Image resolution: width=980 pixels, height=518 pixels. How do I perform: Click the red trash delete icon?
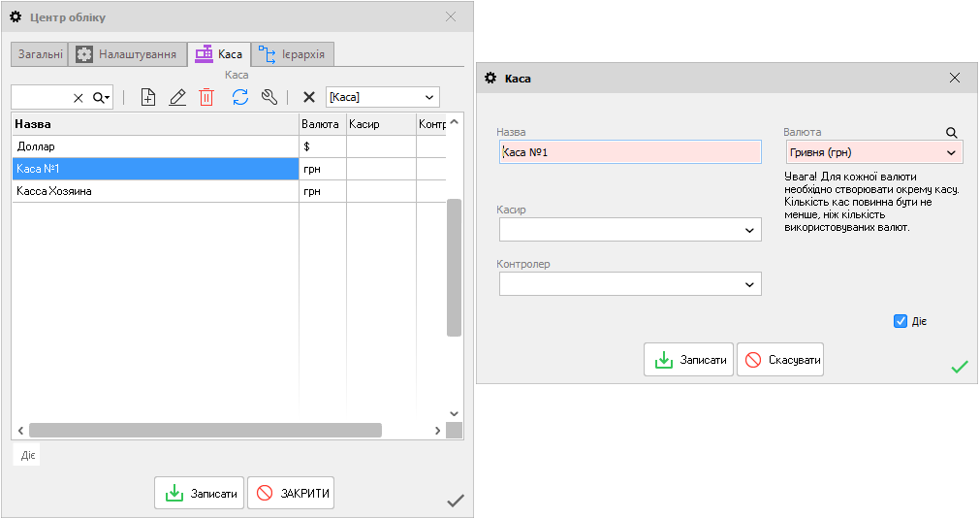coord(206,97)
